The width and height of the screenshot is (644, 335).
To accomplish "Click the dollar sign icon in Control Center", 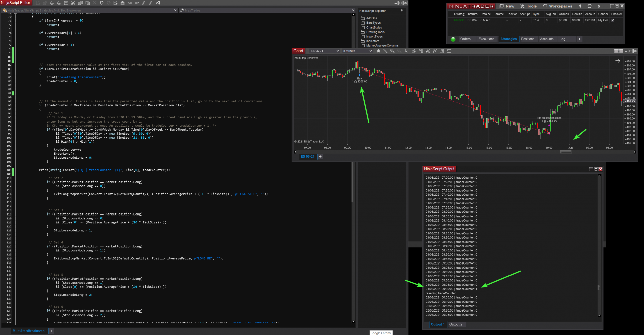I will (x=599, y=6).
